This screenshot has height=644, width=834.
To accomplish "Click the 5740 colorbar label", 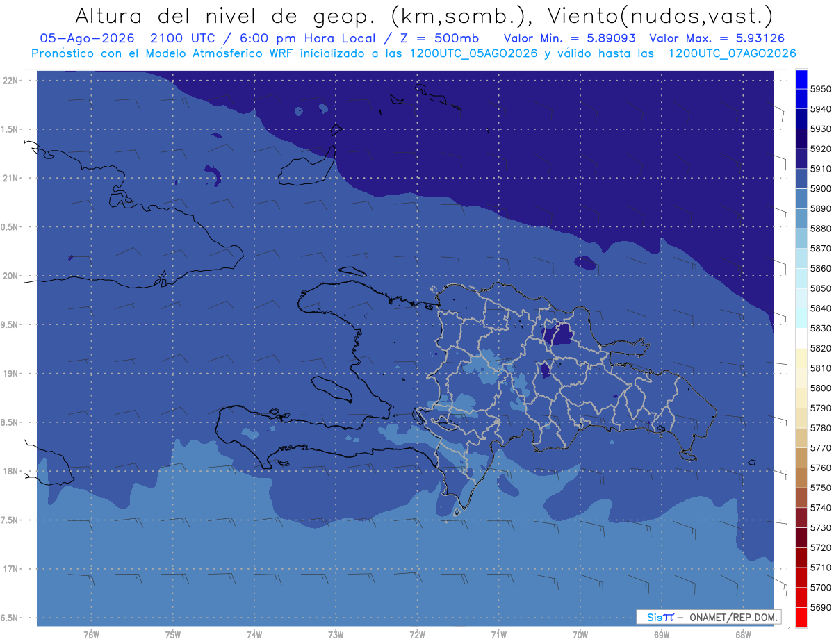I will click(820, 508).
